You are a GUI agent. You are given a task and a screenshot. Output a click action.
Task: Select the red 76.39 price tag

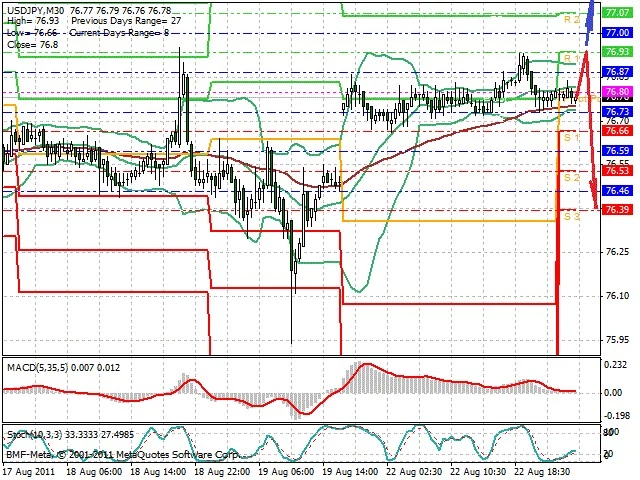tap(618, 210)
